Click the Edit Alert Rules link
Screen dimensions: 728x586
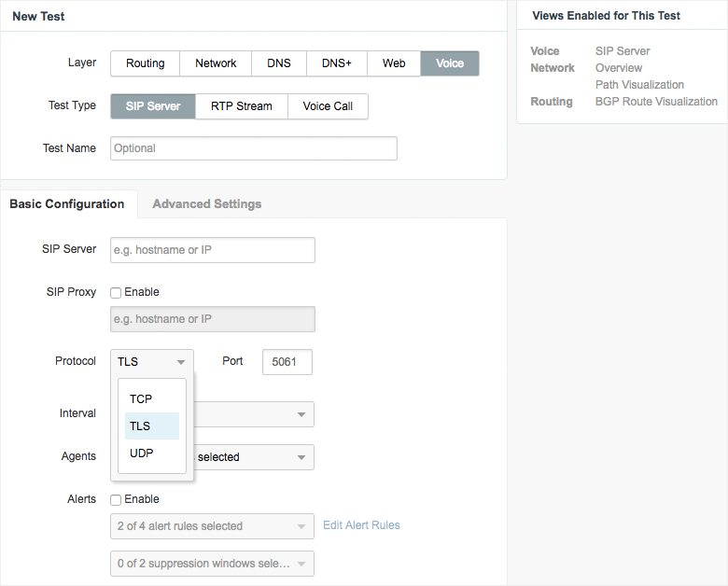tap(361, 525)
